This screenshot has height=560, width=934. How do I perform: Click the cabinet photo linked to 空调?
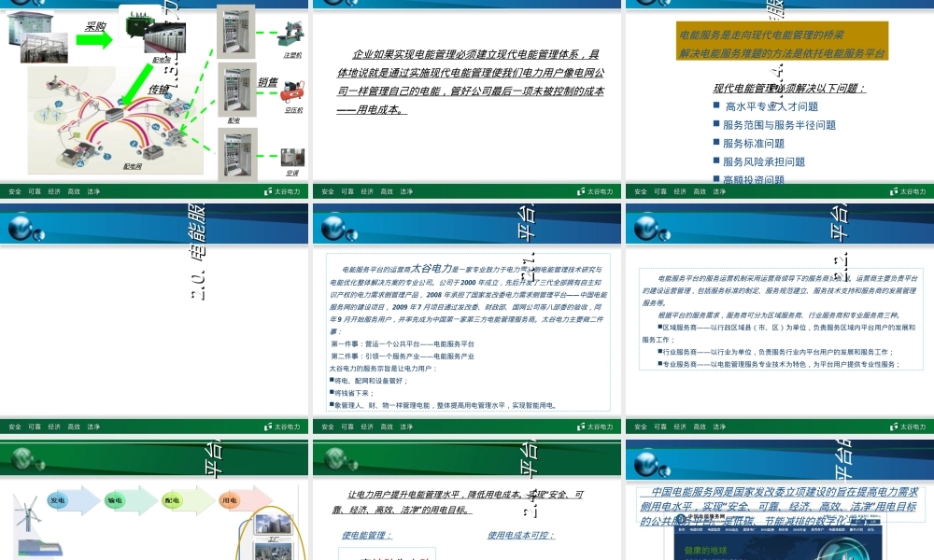tap(237, 154)
